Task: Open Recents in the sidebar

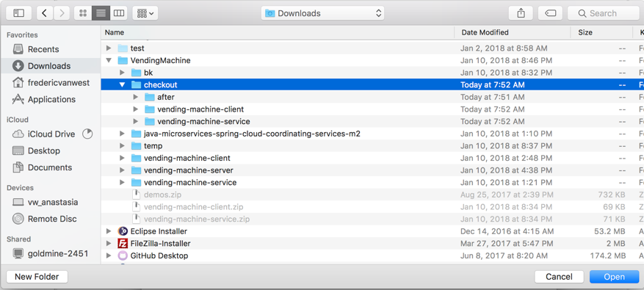Action: point(43,49)
